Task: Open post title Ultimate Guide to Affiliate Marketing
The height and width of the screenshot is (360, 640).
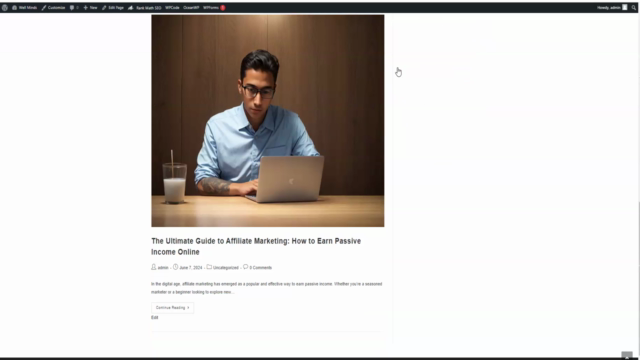Action: 256,247
